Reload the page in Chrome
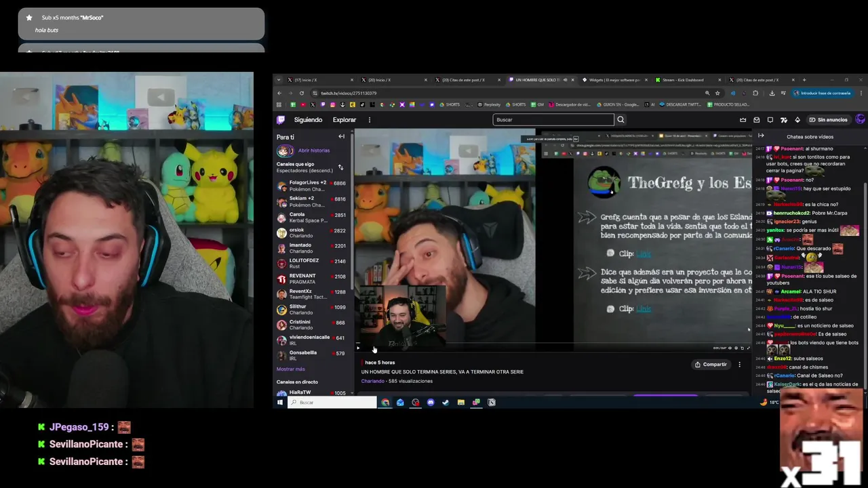Viewport: 868px width, 488px height. 302,93
